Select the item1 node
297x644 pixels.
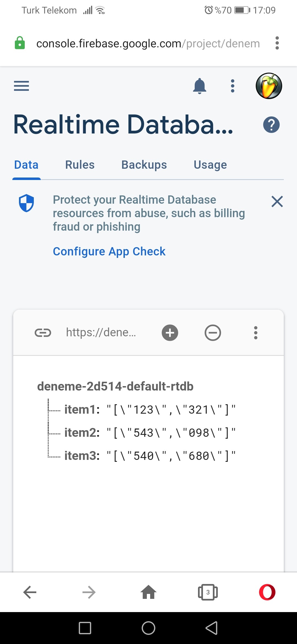tap(82, 410)
